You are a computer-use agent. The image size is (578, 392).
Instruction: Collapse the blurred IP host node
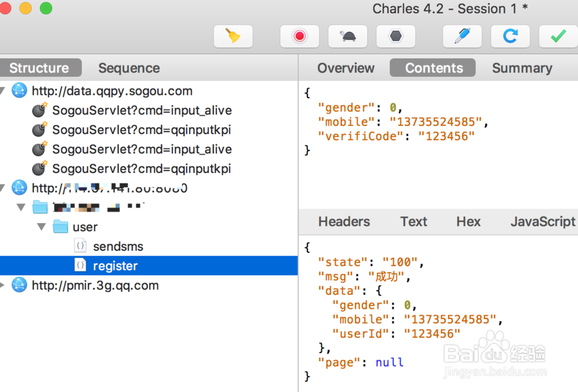(2, 188)
